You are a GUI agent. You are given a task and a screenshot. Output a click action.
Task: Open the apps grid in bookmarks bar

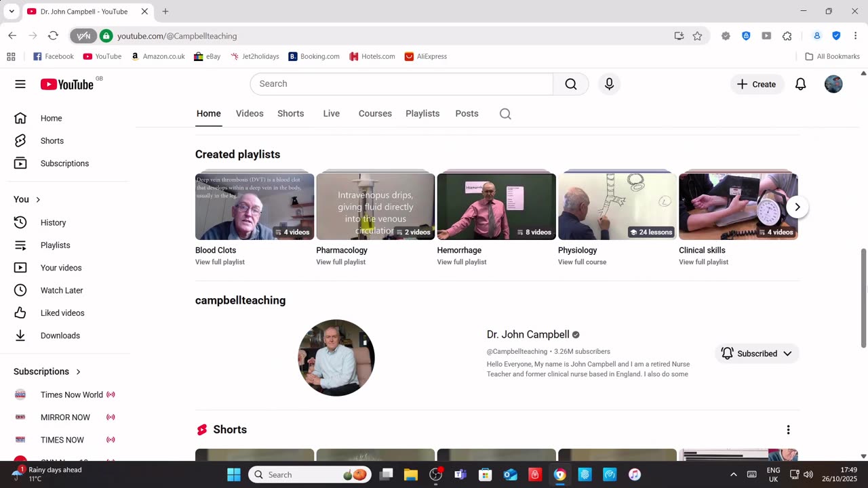pyautogui.click(x=11, y=56)
